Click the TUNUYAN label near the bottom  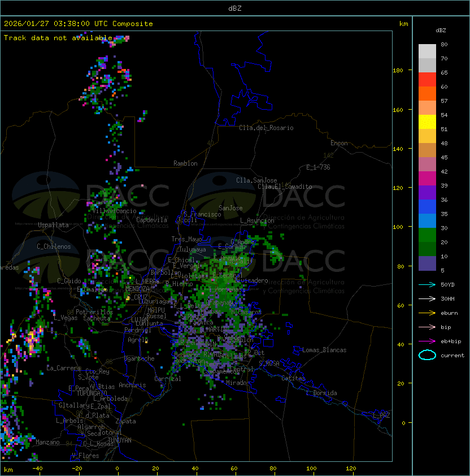coord(120,440)
